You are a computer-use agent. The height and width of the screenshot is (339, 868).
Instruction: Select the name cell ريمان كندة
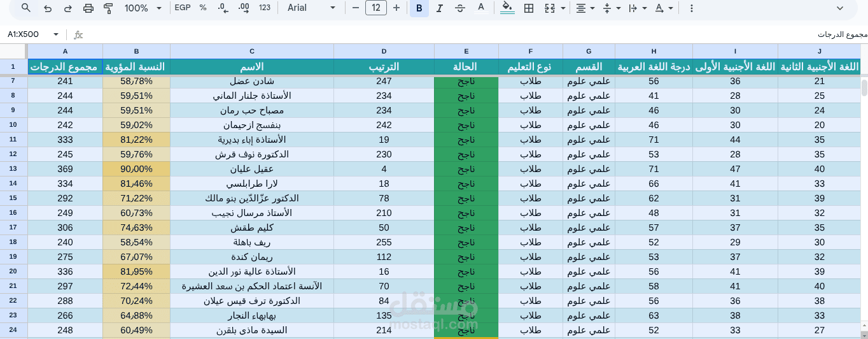pyautogui.click(x=252, y=257)
